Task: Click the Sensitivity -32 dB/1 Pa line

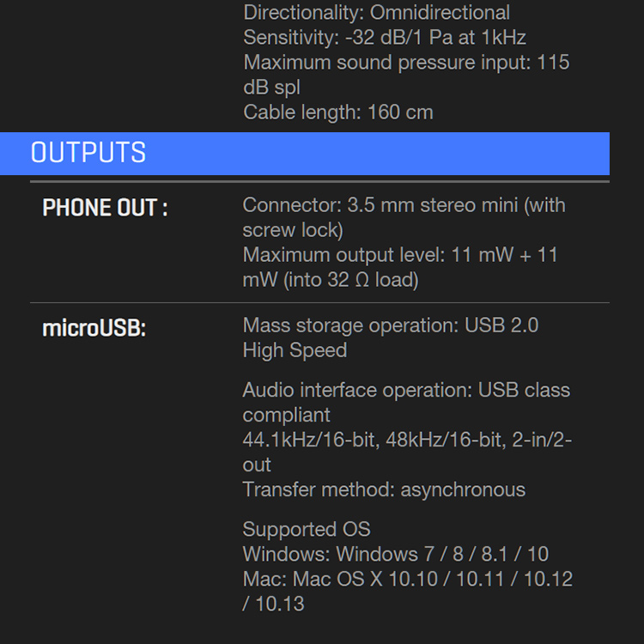Action: click(x=385, y=38)
